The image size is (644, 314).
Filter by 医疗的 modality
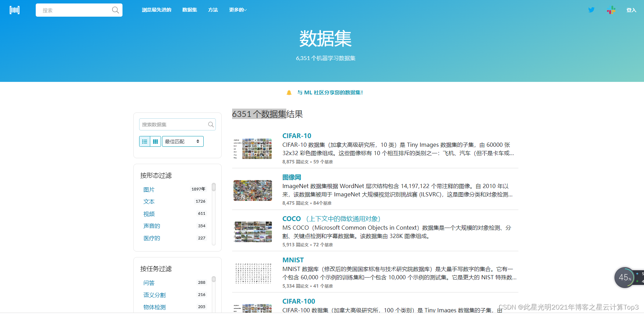[x=152, y=238]
